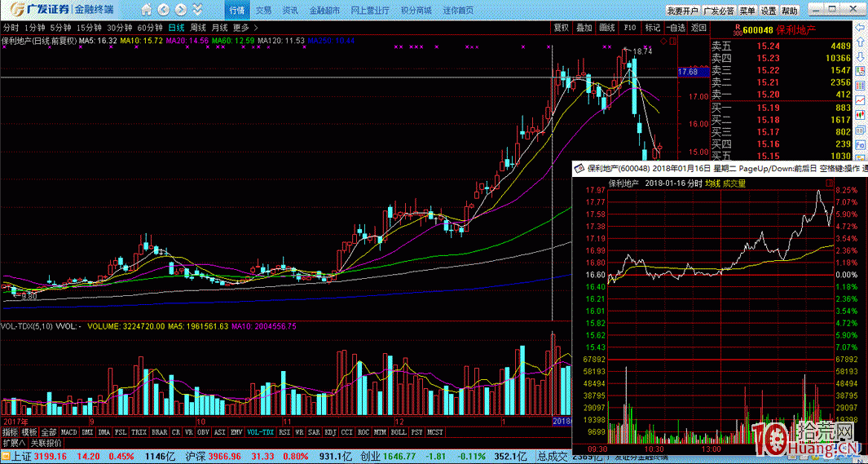Viewport: 868px width, 464px height.
Task: Open the 标记 menu
Action: [653, 28]
